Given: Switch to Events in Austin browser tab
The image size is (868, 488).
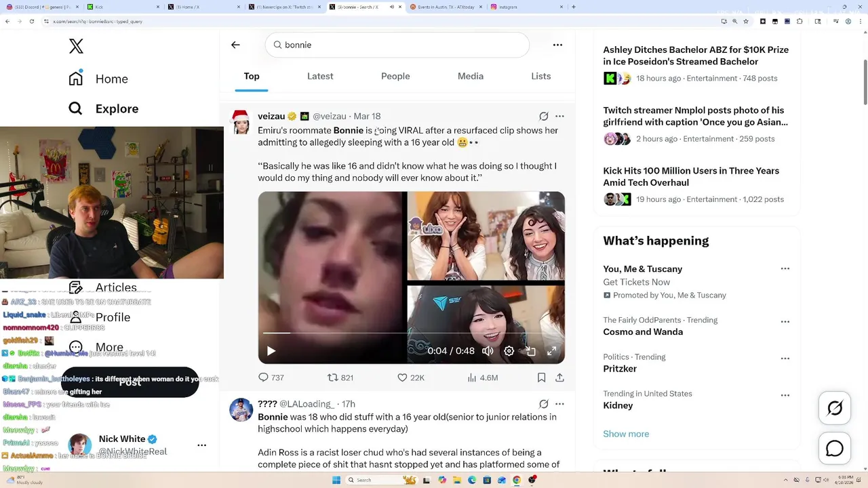Looking at the screenshot, I should [x=448, y=7].
